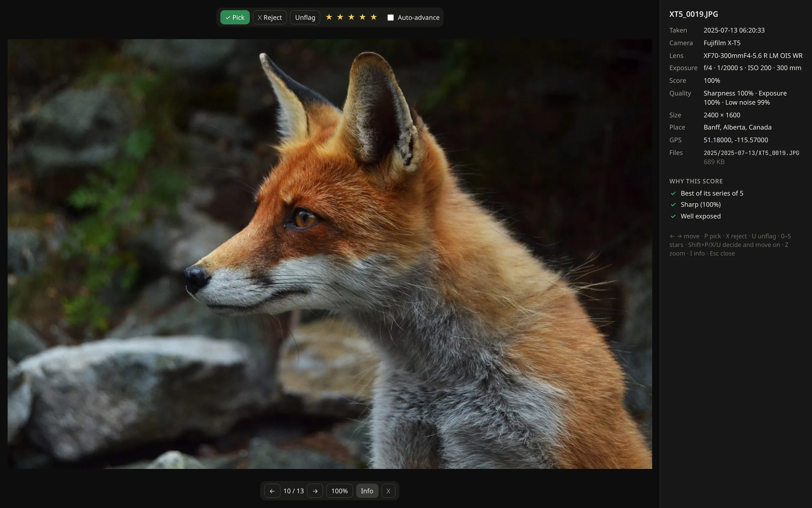This screenshot has width=812, height=508.
Task: Click the GPS coordinates 51.18000, -115.57000
Action: [736, 140]
